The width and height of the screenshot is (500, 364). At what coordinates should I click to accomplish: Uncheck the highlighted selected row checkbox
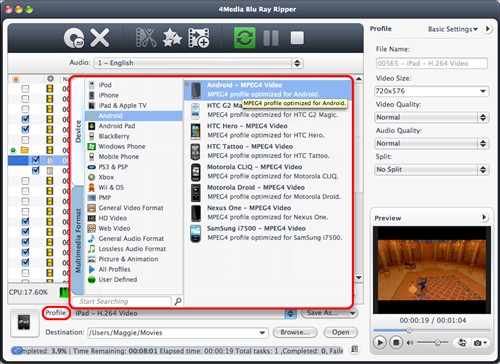point(36,160)
